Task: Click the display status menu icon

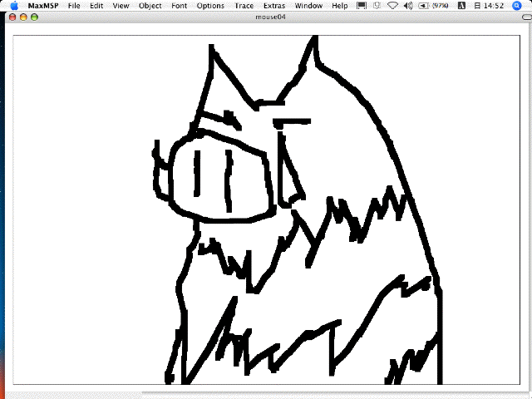Action: pos(362,6)
